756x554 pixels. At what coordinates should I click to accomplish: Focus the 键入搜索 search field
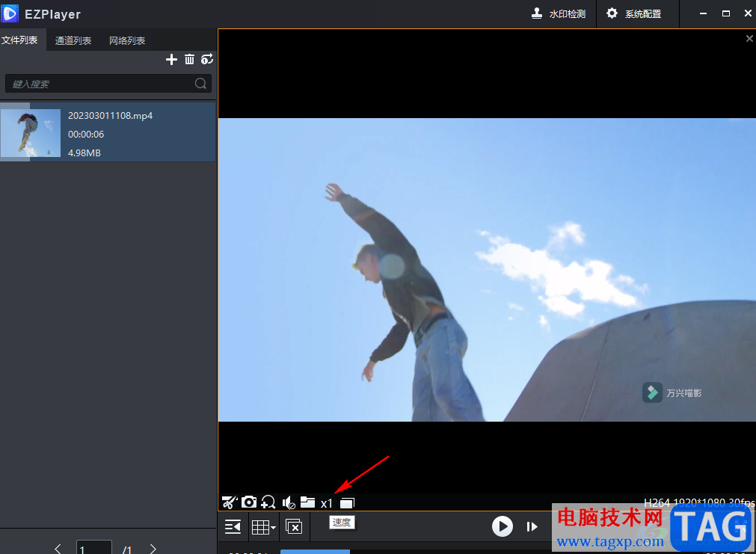point(108,84)
